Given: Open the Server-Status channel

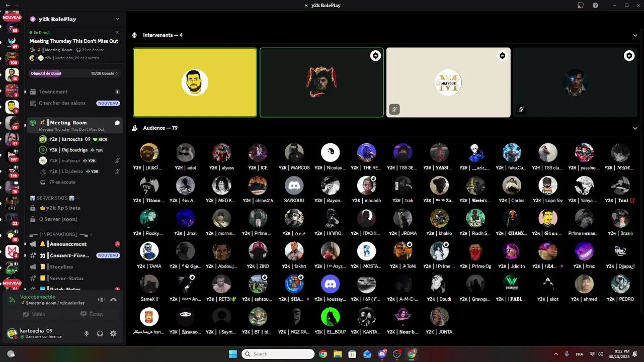Looking at the screenshot, I should click(x=74, y=278).
